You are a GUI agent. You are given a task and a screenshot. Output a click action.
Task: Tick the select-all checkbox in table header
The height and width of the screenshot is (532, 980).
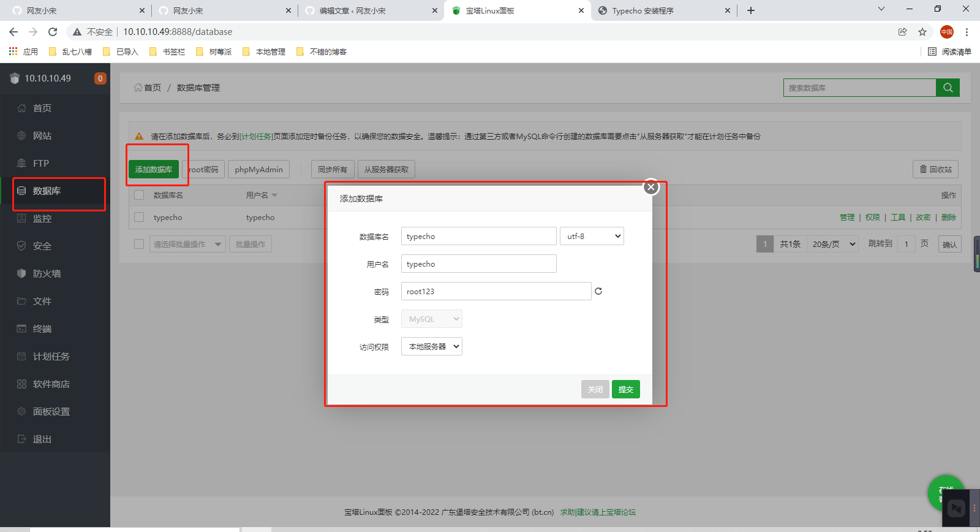pos(139,195)
